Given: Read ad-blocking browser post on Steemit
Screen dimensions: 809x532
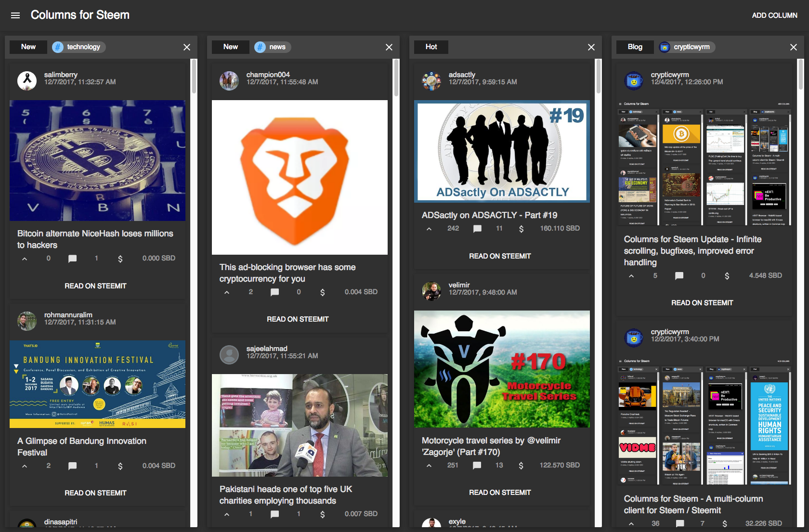Looking at the screenshot, I should click(298, 319).
